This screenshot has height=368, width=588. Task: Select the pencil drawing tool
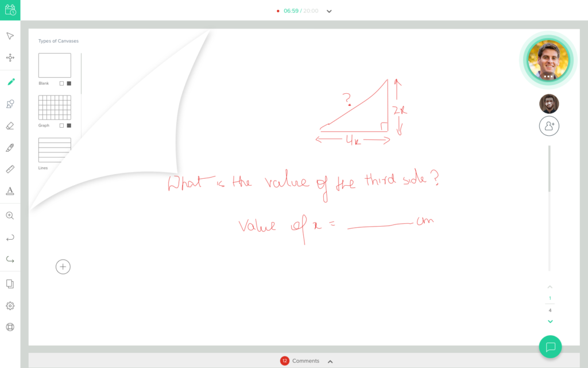[10, 82]
